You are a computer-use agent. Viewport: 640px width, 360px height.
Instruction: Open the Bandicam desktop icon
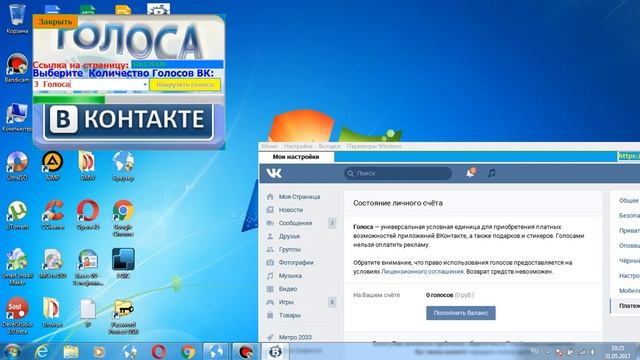pos(17,68)
